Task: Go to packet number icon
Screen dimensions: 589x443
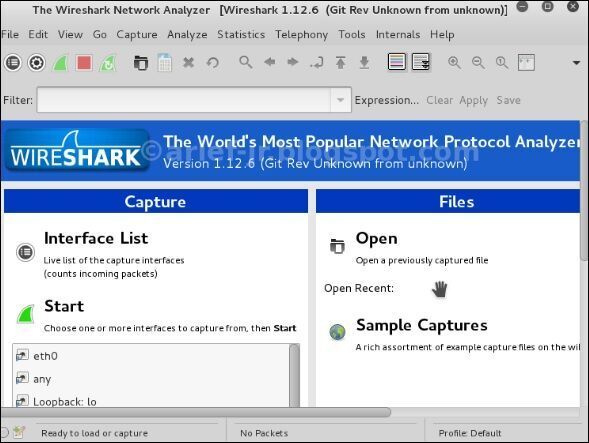Action: [317, 62]
